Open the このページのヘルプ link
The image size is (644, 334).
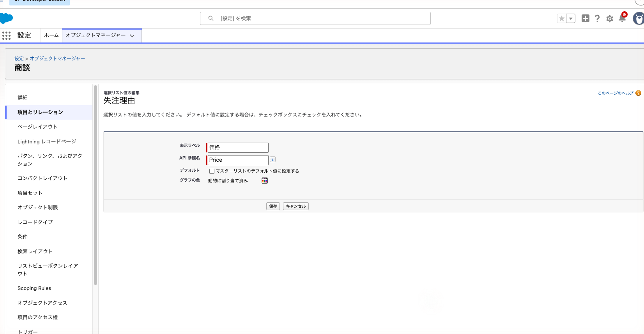click(616, 93)
